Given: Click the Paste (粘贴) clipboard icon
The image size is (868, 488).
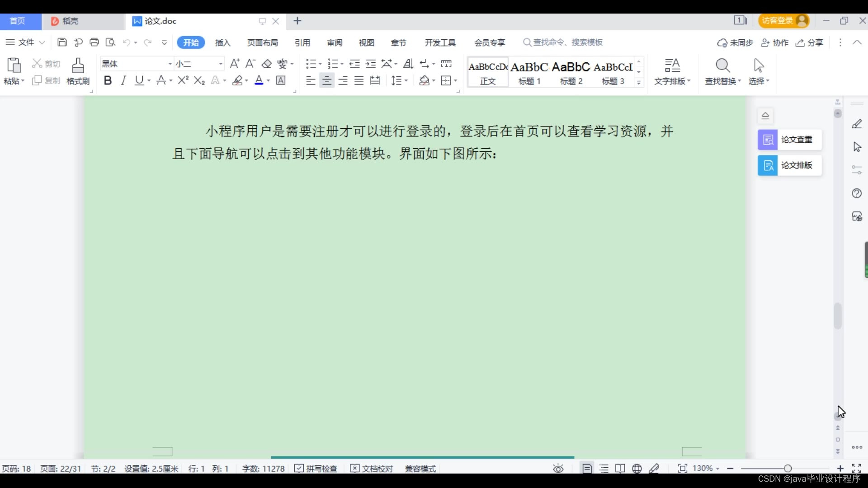Looking at the screenshot, I should click(14, 66).
